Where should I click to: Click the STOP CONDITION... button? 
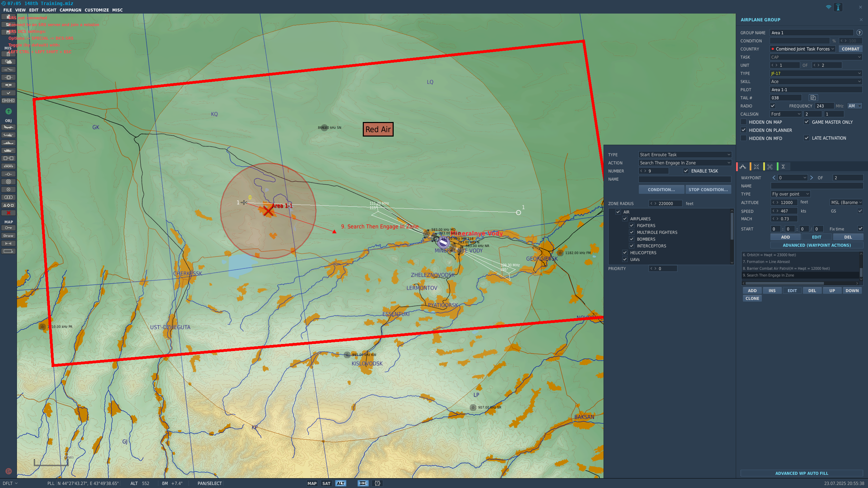708,190
